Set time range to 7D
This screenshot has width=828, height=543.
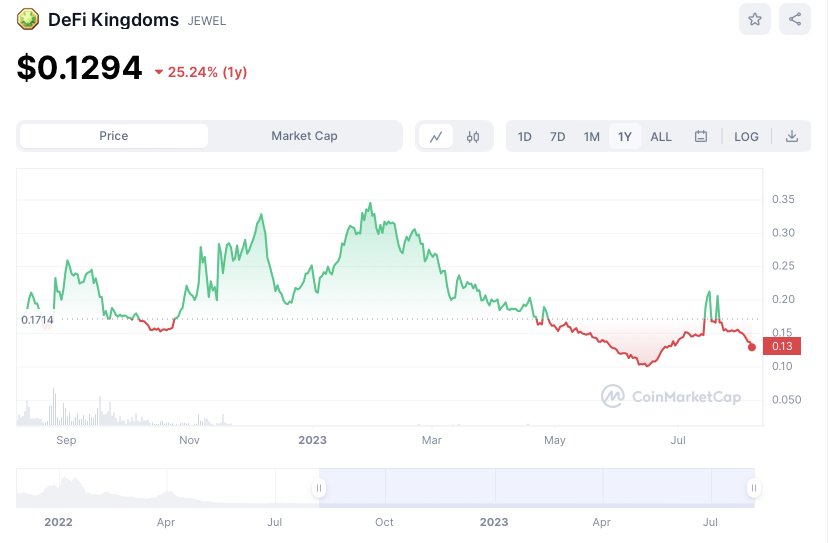557,137
